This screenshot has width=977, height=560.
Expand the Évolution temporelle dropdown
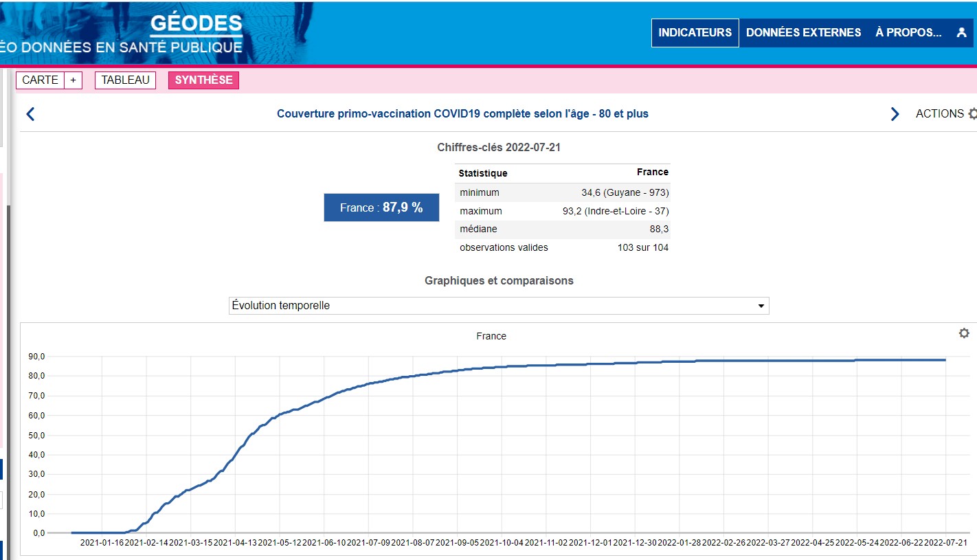tap(499, 306)
